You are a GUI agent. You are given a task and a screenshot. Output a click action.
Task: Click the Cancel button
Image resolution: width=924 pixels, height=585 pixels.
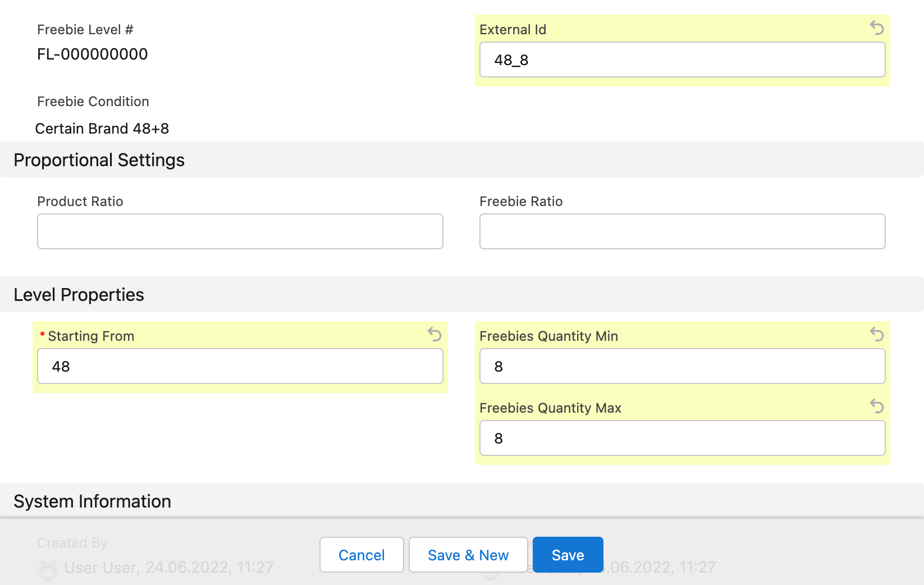[x=362, y=555]
